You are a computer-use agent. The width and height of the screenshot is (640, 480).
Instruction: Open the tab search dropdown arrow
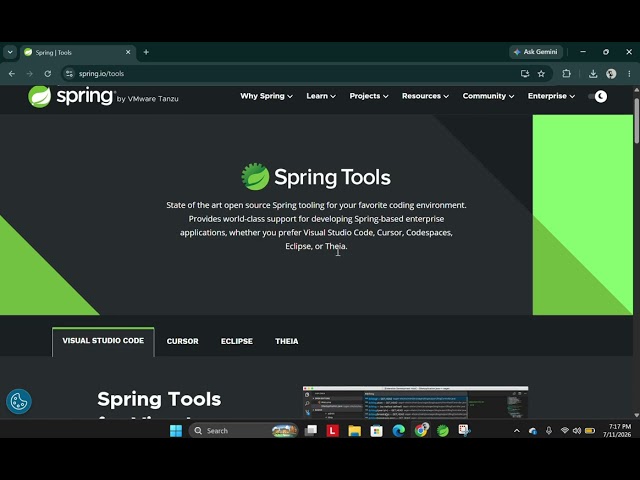[10, 52]
